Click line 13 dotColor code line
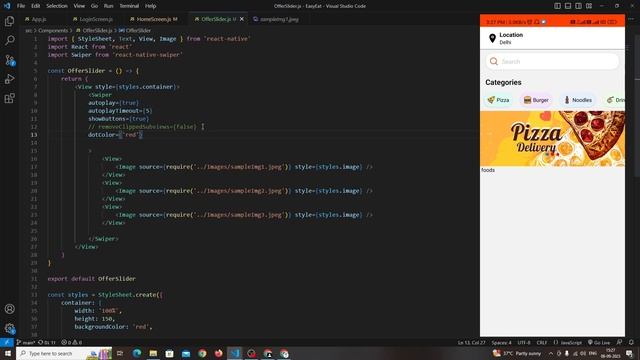The width and height of the screenshot is (640, 360). click(x=115, y=135)
